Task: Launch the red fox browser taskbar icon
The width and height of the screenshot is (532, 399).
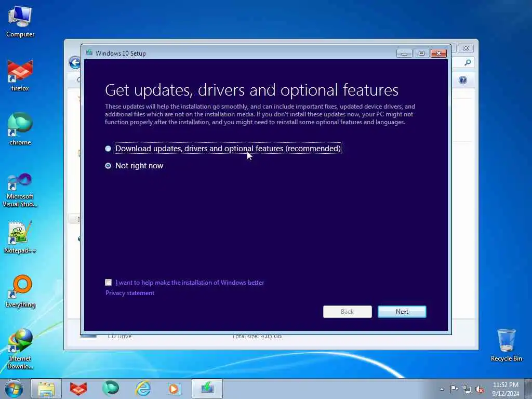Action: (78, 389)
